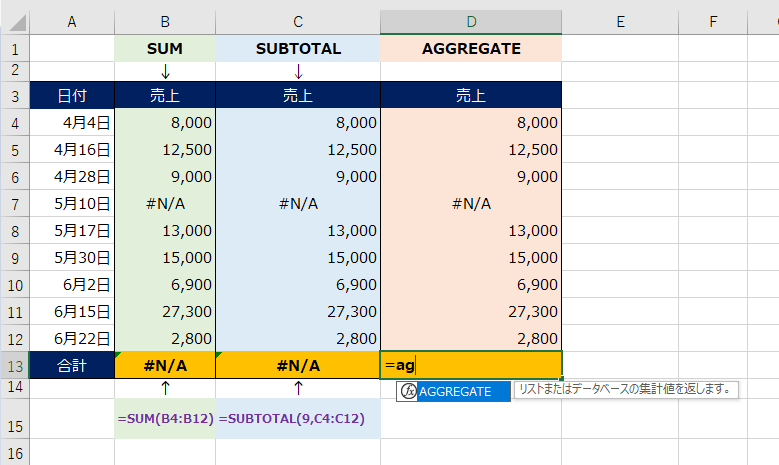Select column E header
The width and height of the screenshot is (779, 465).
coord(620,22)
